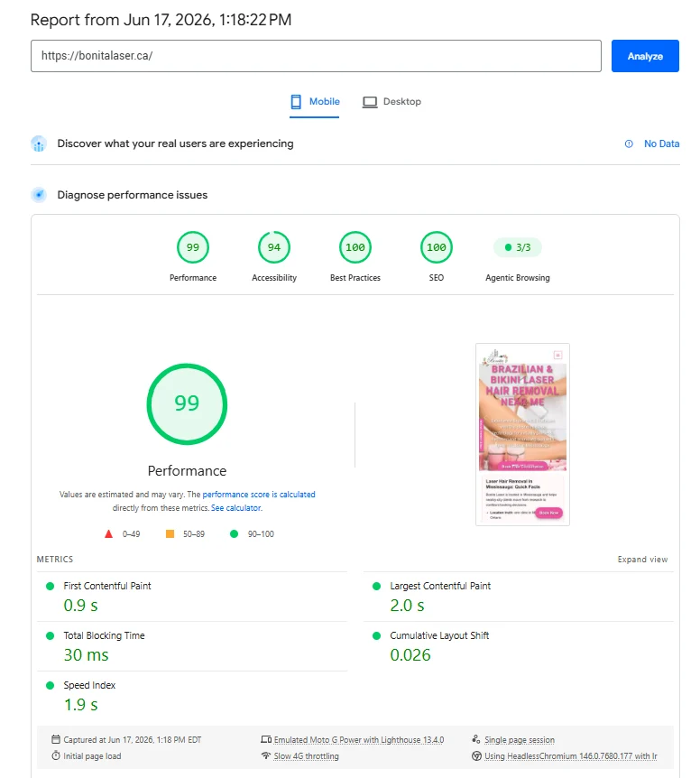Switch to the Mobile tab
The width and height of the screenshot is (700, 778).
[x=314, y=102]
